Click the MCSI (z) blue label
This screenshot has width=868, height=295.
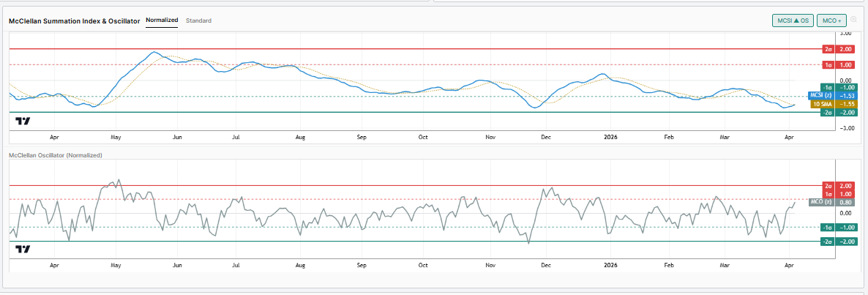(822, 95)
